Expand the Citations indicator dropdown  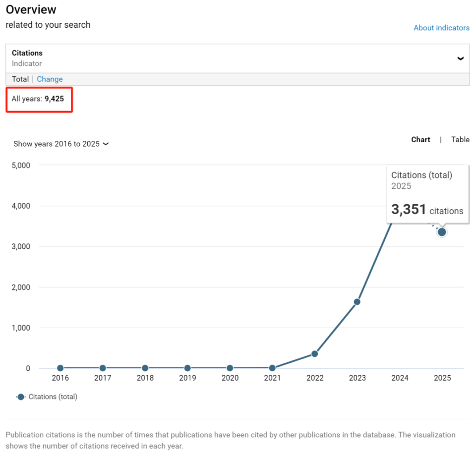click(x=237, y=58)
